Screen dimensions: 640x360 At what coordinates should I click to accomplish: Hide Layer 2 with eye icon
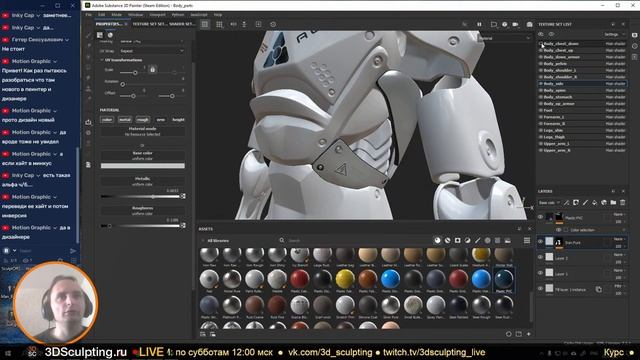coord(540,258)
